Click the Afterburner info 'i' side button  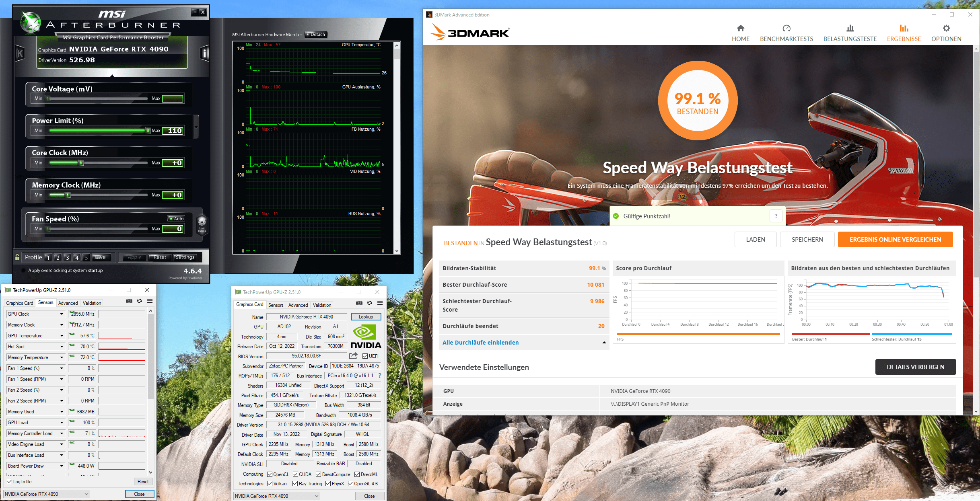click(204, 53)
